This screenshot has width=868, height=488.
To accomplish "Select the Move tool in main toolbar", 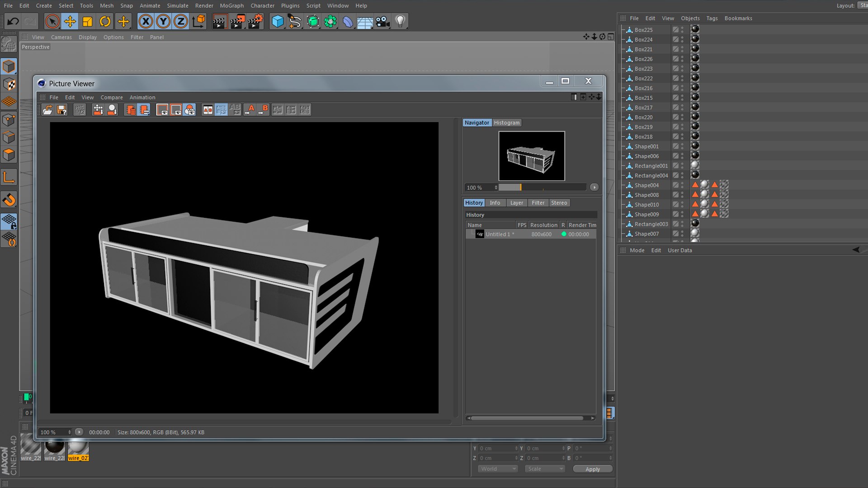I will (x=70, y=21).
